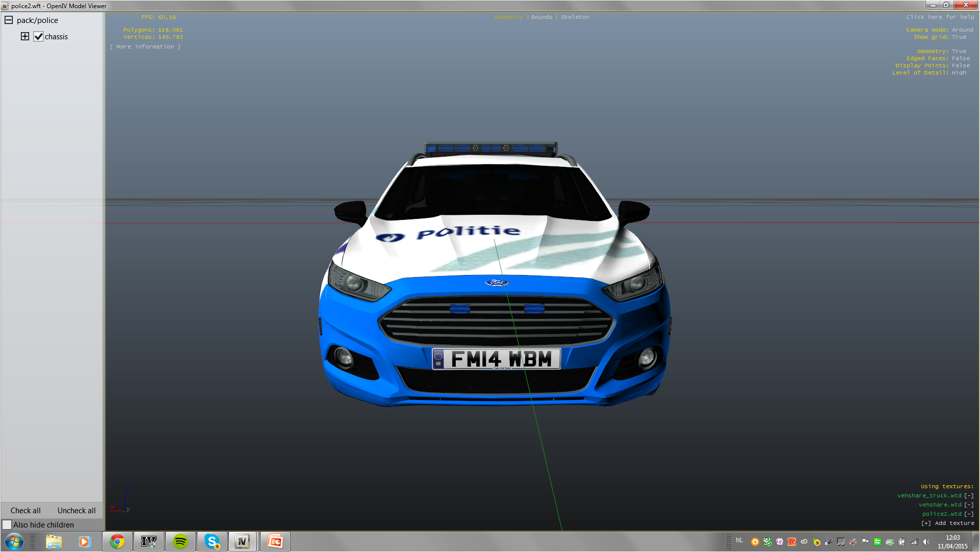Change the Level of Detail setting

click(x=929, y=73)
